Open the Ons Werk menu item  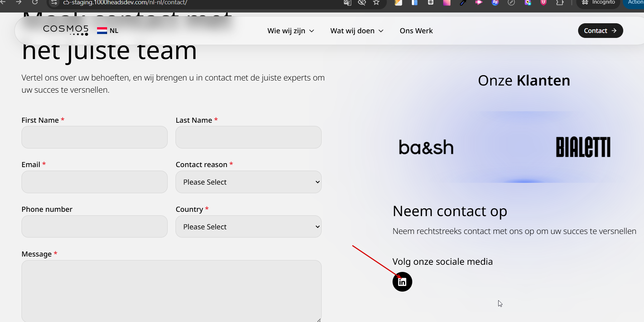[416, 31]
